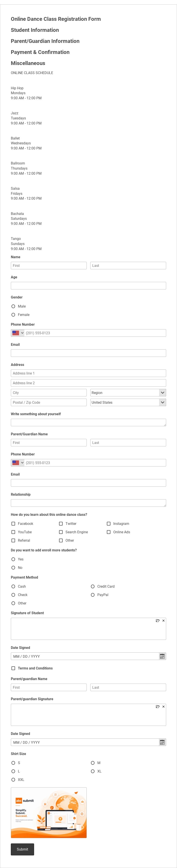The height and width of the screenshot is (868, 177).
Task: Choose Yes for enrolling more students
Action: pyautogui.click(x=13, y=559)
